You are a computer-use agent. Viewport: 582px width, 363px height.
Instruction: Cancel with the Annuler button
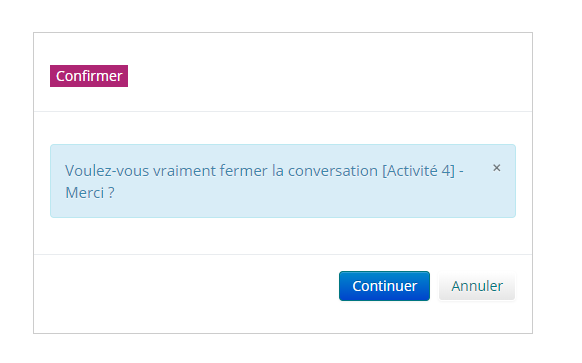tap(477, 286)
